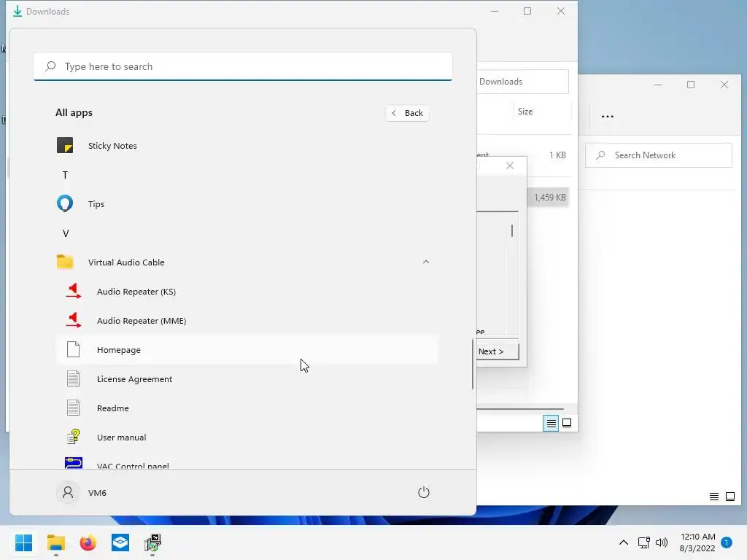747x560 pixels.
Task: Open Audio Repeater (MME) icon
Action: [74, 320]
